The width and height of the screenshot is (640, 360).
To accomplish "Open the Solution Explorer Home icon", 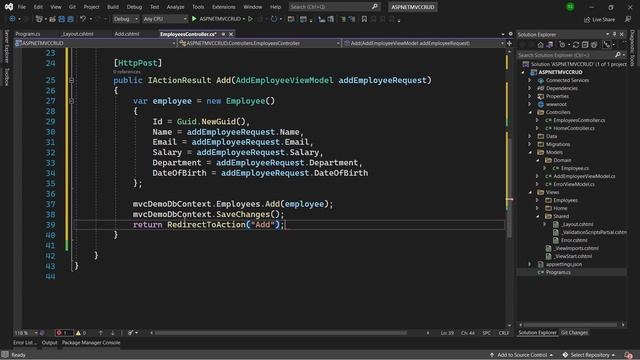I will (540, 45).
